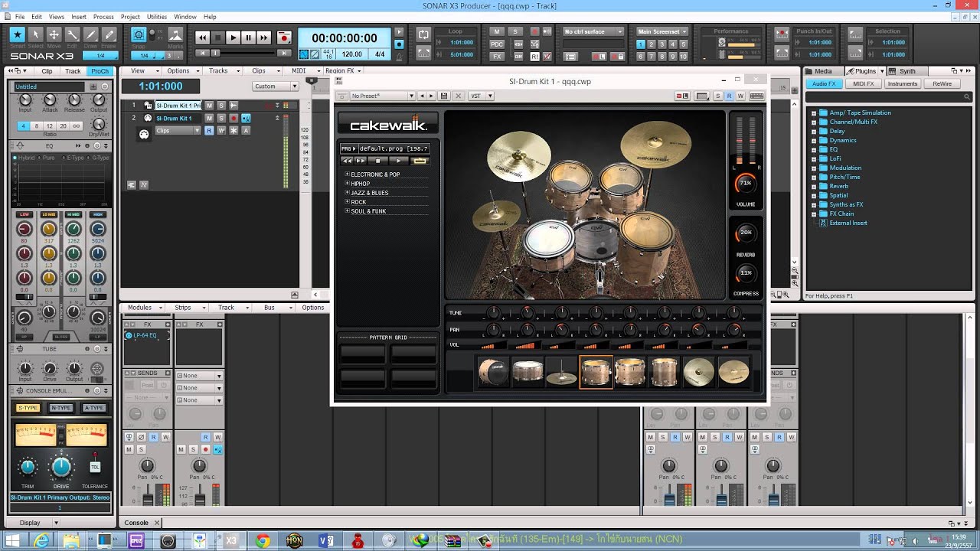Stop the pattern in SI-Drum Kit browser
The height and width of the screenshot is (551, 980).
click(377, 161)
